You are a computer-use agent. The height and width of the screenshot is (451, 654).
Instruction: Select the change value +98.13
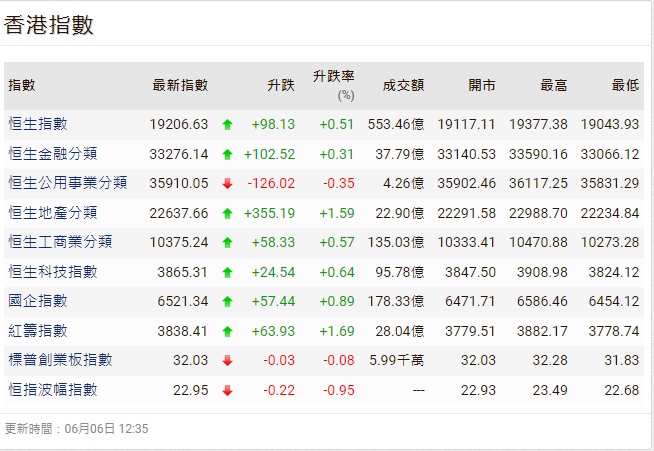[x=273, y=124]
